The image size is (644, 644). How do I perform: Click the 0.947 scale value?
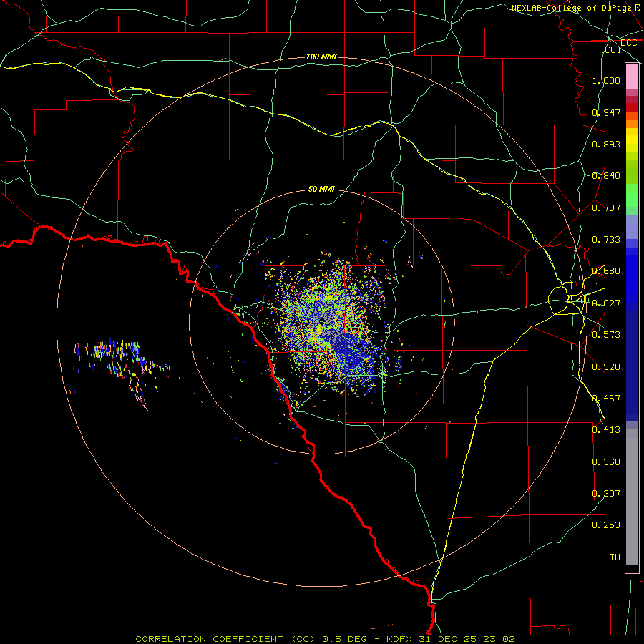point(606,112)
